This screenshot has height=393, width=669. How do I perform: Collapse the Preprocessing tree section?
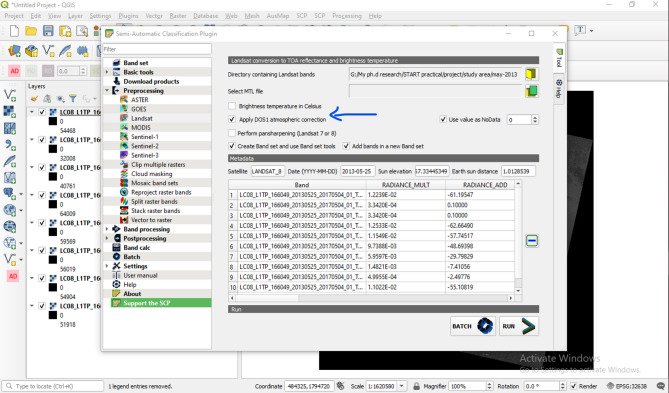coord(107,90)
